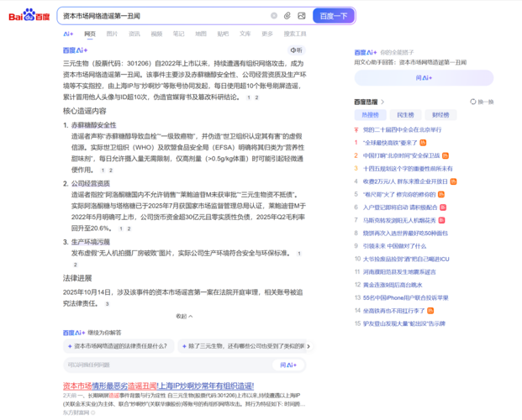Click the red badge next to 入户登记即将启动
This screenshot has width=522, height=420.
(443, 207)
